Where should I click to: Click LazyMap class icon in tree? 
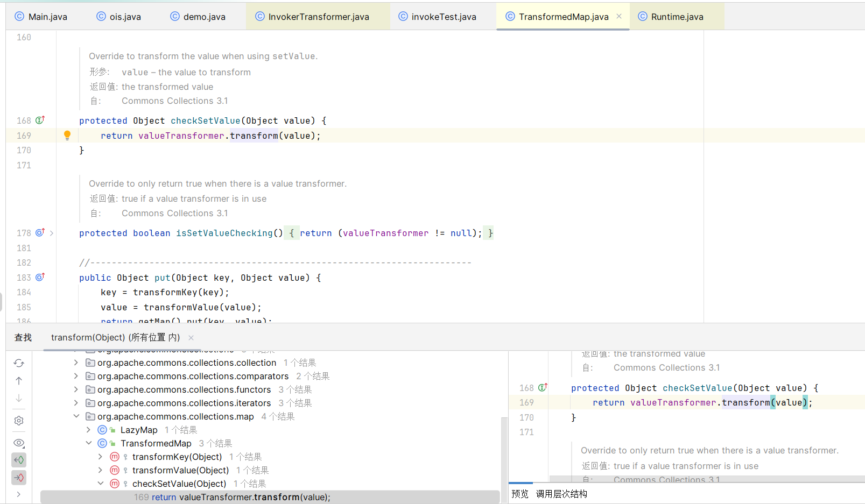[x=102, y=430]
